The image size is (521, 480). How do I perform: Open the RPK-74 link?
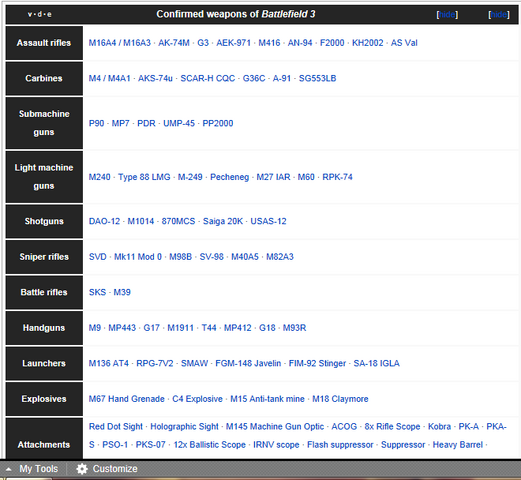click(337, 177)
